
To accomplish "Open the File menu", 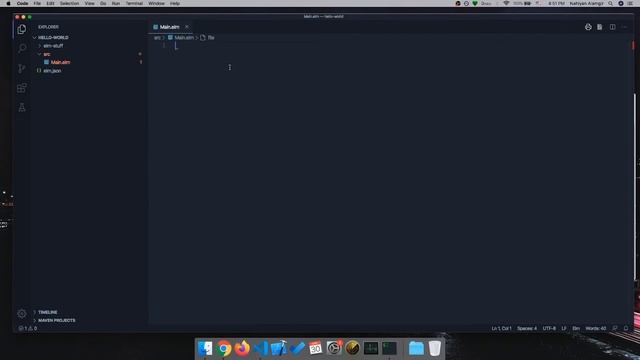I will click(x=37, y=3).
